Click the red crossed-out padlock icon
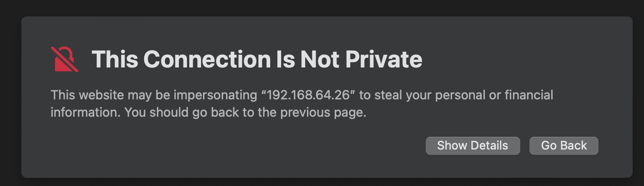 click(x=64, y=59)
